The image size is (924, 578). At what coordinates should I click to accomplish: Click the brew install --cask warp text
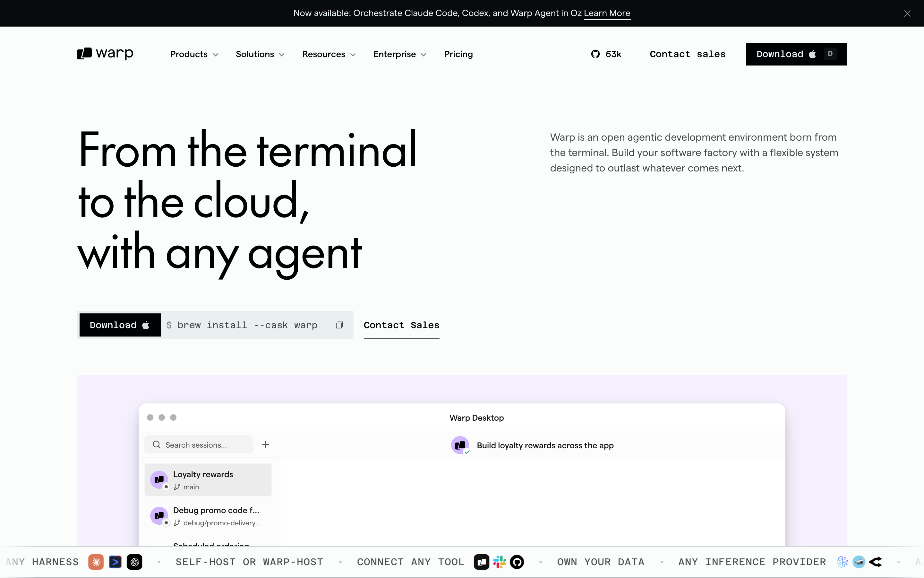247,325
